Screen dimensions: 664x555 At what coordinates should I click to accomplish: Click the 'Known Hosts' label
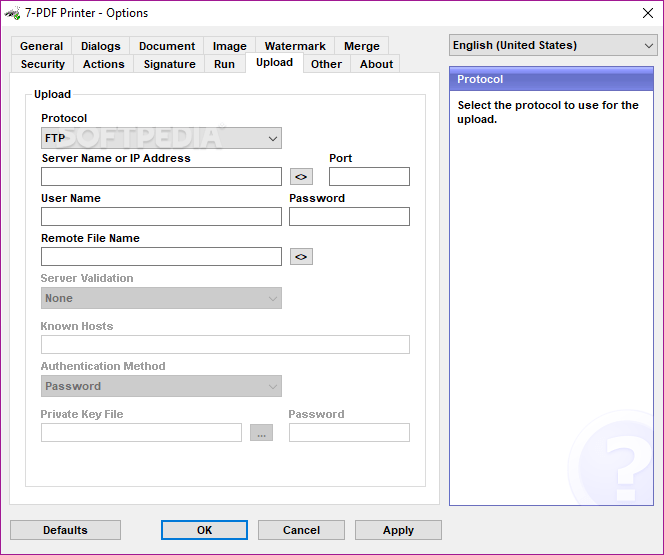point(77,326)
